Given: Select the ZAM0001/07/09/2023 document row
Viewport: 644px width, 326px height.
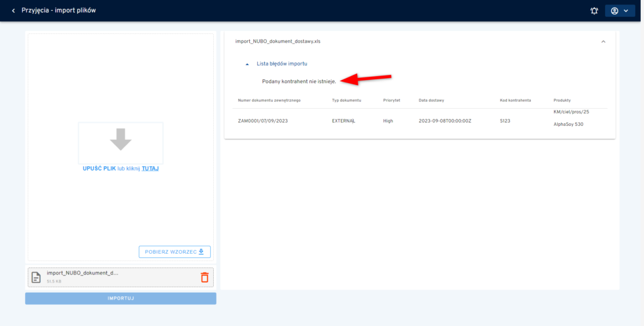Looking at the screenshot, I should pos(263,120).
